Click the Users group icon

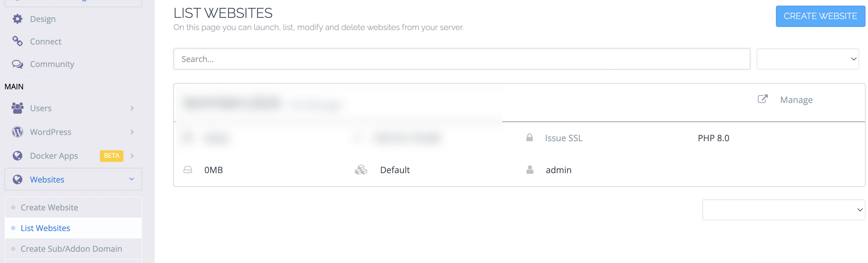coord(18,108)
